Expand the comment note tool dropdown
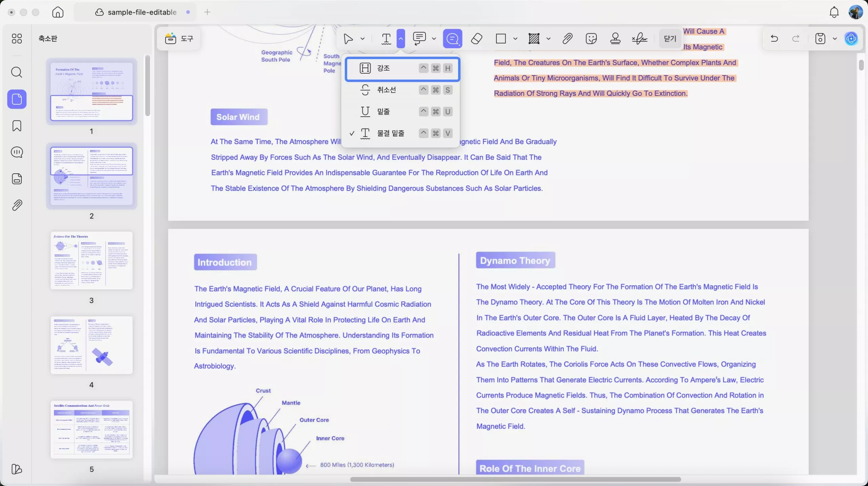 (434, 39)
